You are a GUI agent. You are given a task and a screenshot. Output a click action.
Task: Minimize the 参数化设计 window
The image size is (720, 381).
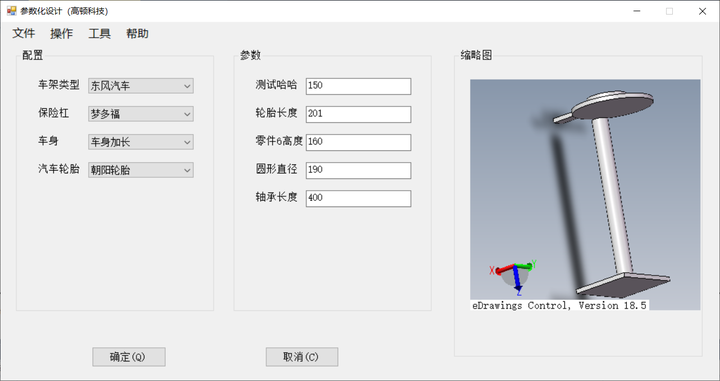click(x=636, y=11)
